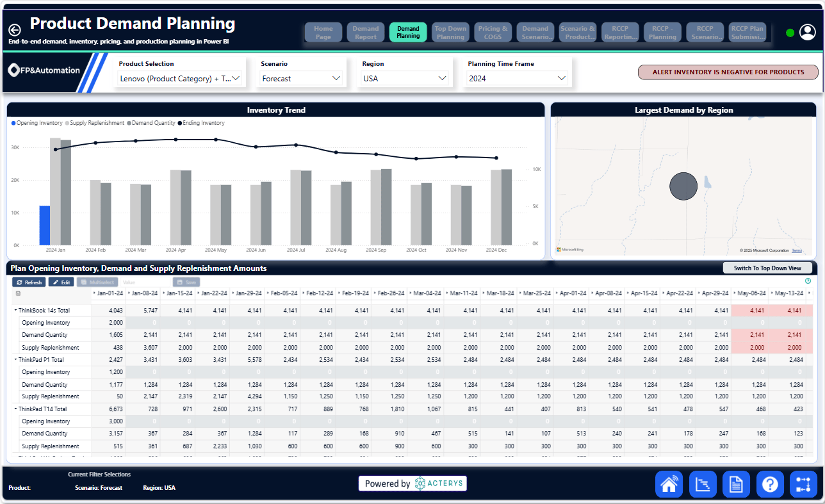Image resolution: width=825 pixels, height=504 pixels.
Task: Open the Planning Time Frame dropdown
Action: tap(518, 78)
